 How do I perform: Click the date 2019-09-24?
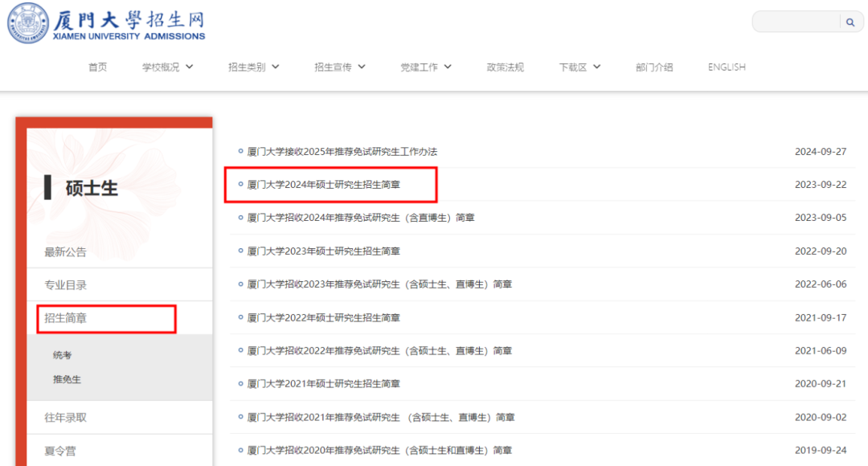click(x=821, y=451)
